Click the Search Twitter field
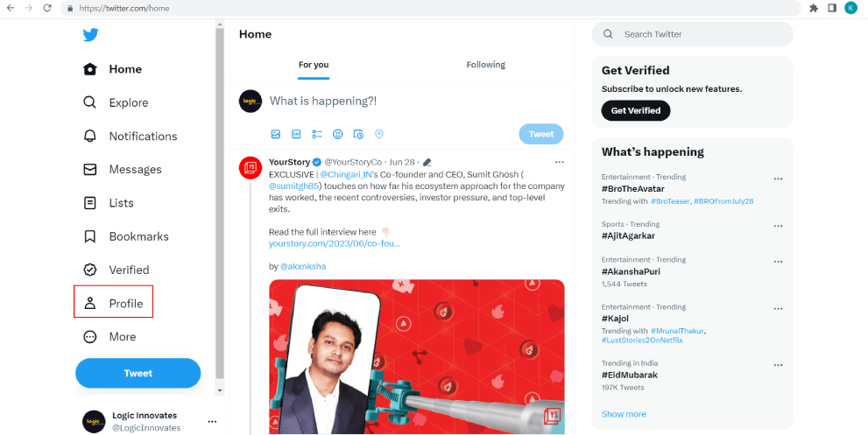The width and height of the screenshot is (868, 435). 693,34
